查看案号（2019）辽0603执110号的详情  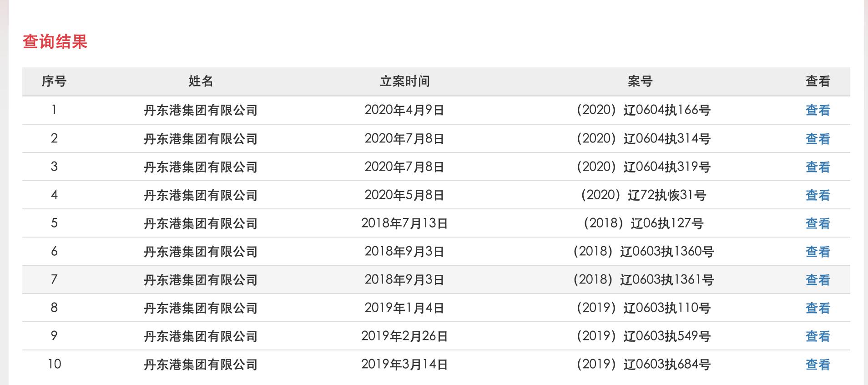pos(816,308)
